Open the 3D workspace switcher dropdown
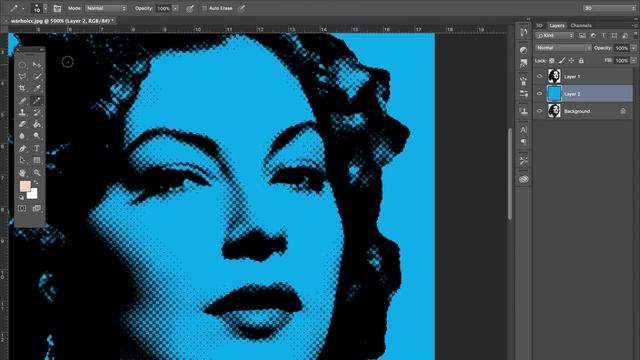This screenshot has height=360, width=640. [x=609, y=8]
